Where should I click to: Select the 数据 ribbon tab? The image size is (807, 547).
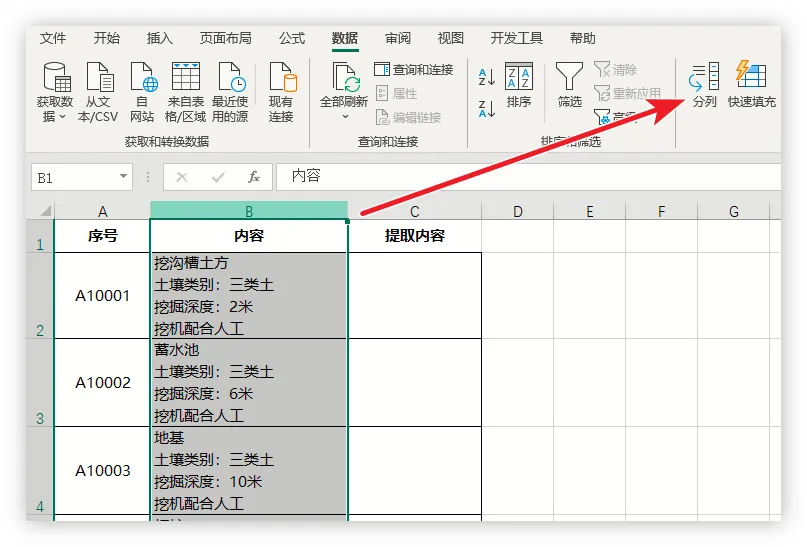pos(345,38)
